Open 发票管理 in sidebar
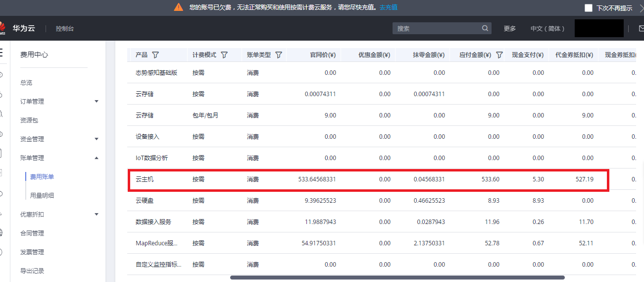Image resolution: width=644 pixels, height=282 pixels. coord(32,252)
